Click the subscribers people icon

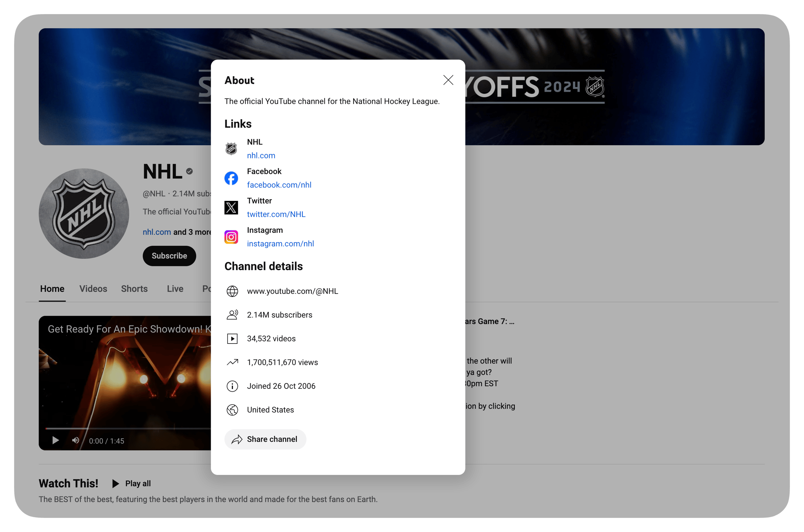tap(232, 315)
